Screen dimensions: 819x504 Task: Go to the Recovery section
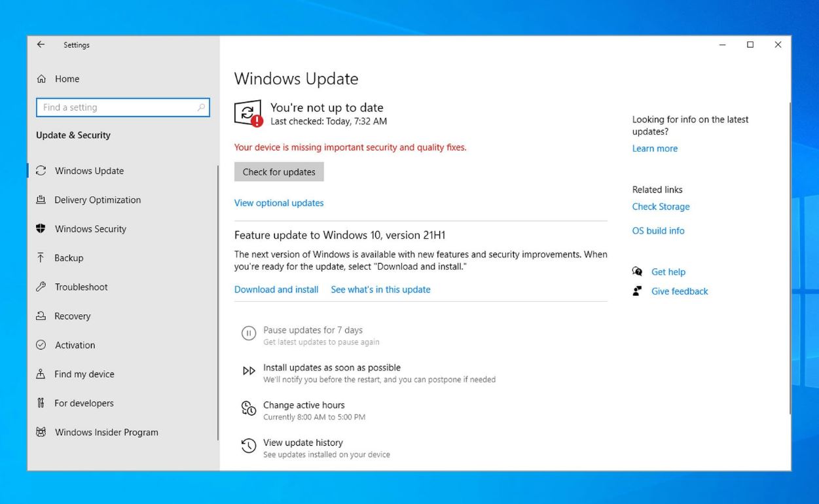72,316
